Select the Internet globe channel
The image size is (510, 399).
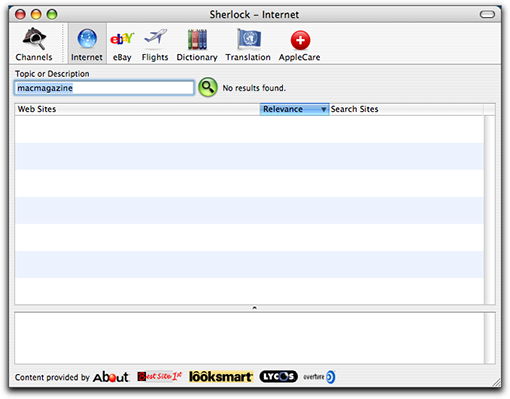pos(87,44)
